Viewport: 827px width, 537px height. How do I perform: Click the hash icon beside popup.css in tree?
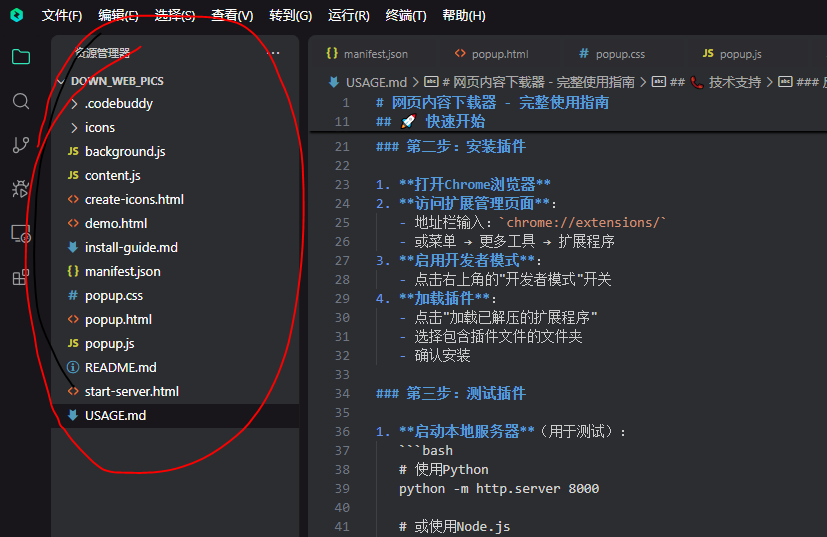(x=73, y=295)
